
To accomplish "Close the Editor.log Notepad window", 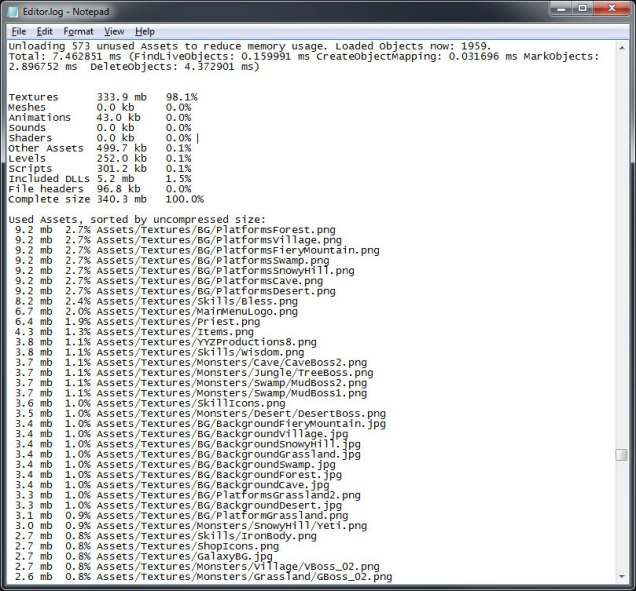I will pos(611,10).
